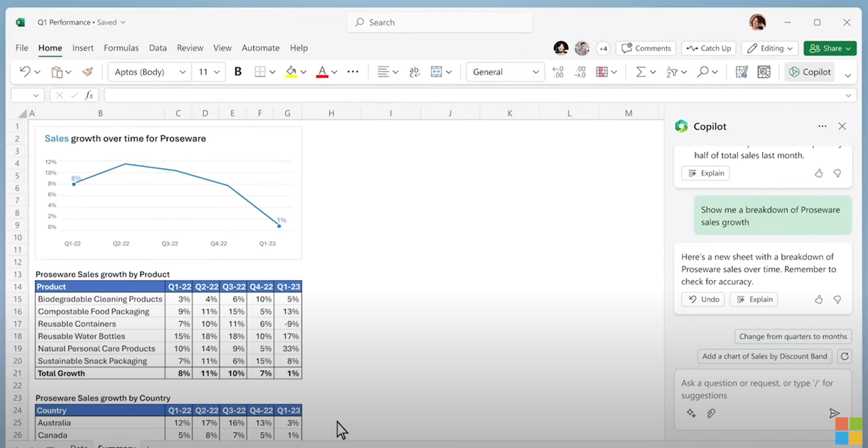Click Explain next to Undo in Copilot

click(754, 299)
